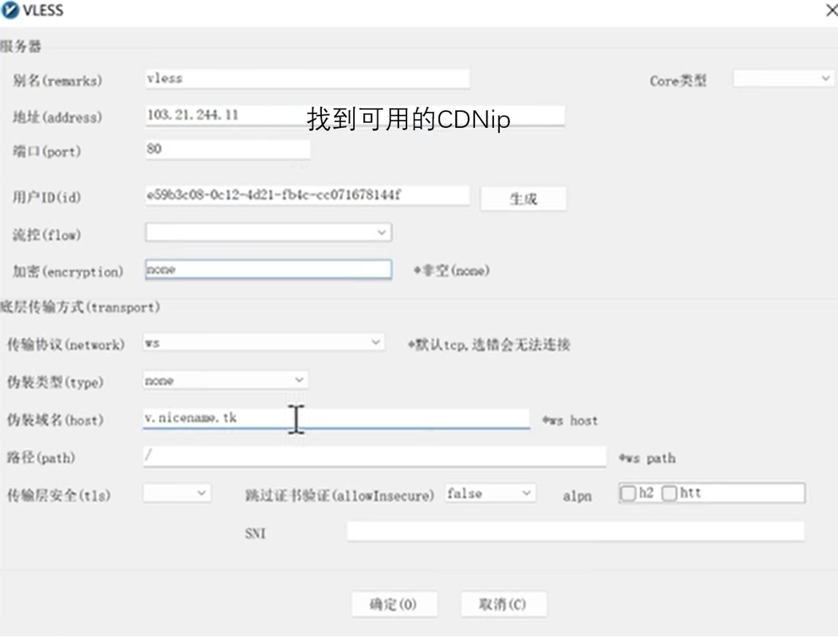The width and height of the screenshot is (838, 644).
Task: Enable the htt alpn checkbox
Action: pos(669,493)
